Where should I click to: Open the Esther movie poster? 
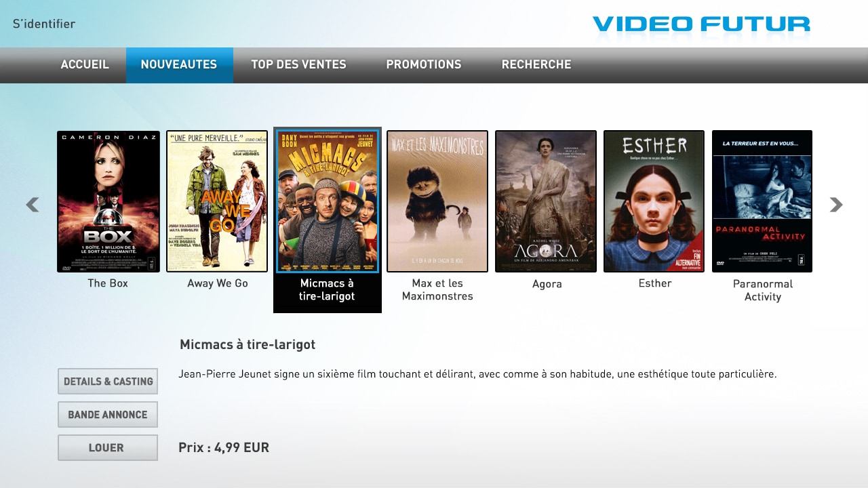point(654,201)
